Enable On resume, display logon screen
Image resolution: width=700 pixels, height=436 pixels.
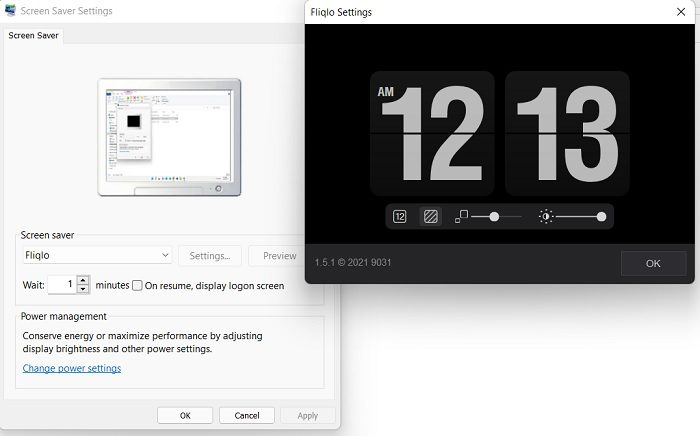138,286
